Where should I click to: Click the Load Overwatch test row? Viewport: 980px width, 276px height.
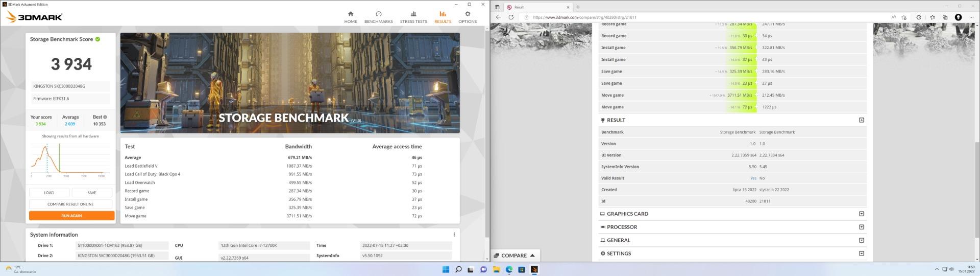point(273,182)
